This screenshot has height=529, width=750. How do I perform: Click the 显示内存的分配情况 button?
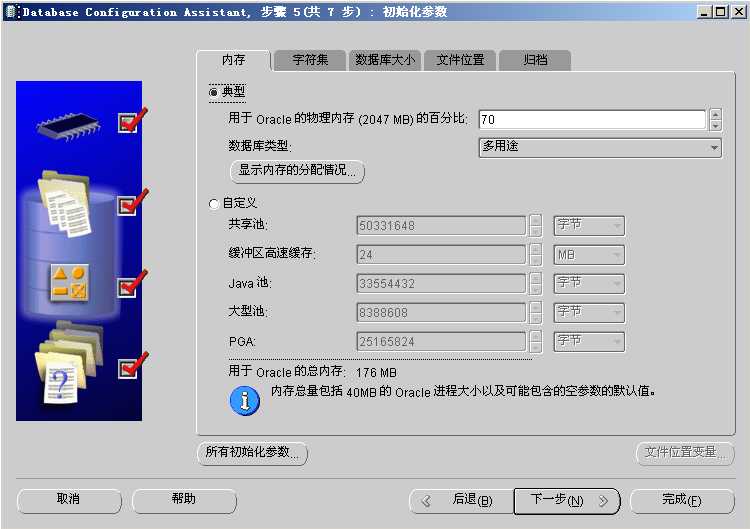[297, 171]
